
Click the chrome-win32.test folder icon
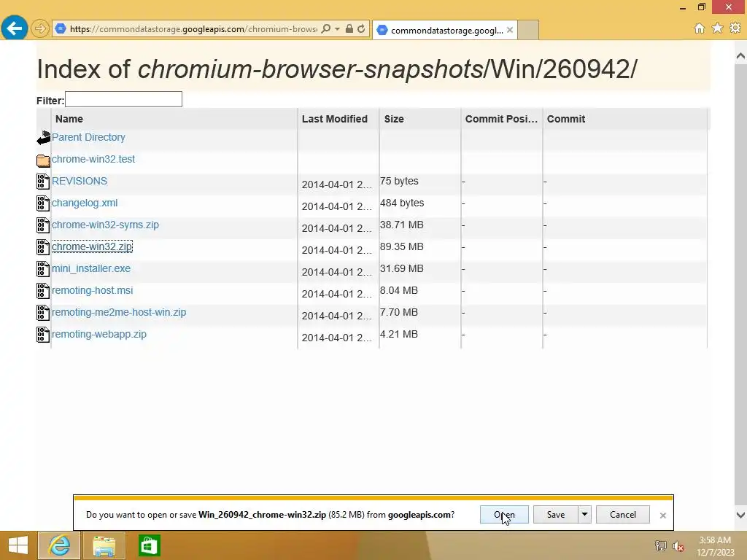[43, 160]
